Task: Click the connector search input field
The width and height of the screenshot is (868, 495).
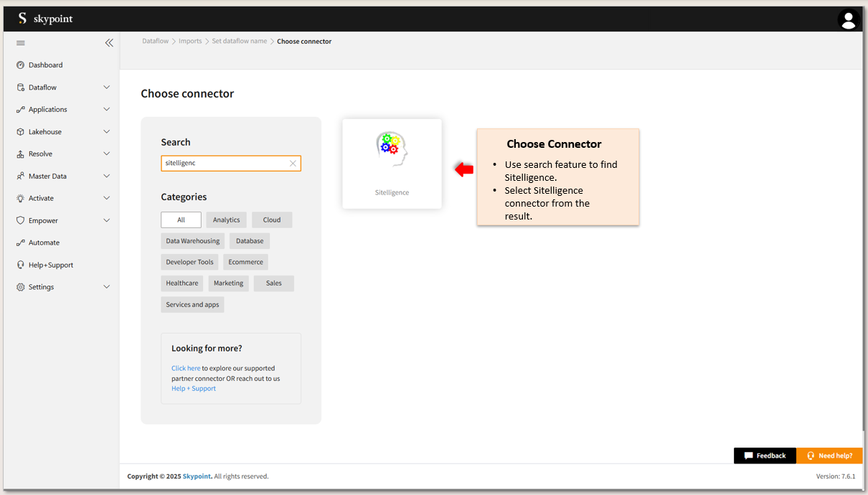Action: click(x=224, y=164)
